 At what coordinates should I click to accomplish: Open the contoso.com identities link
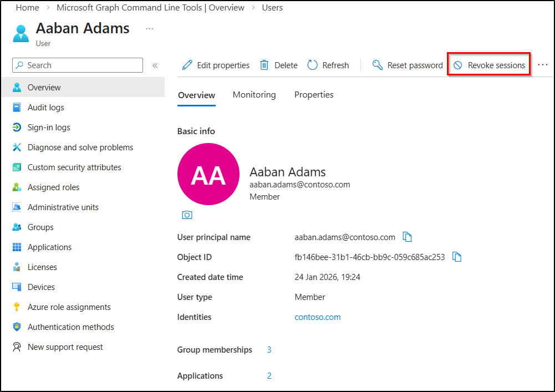318,317
